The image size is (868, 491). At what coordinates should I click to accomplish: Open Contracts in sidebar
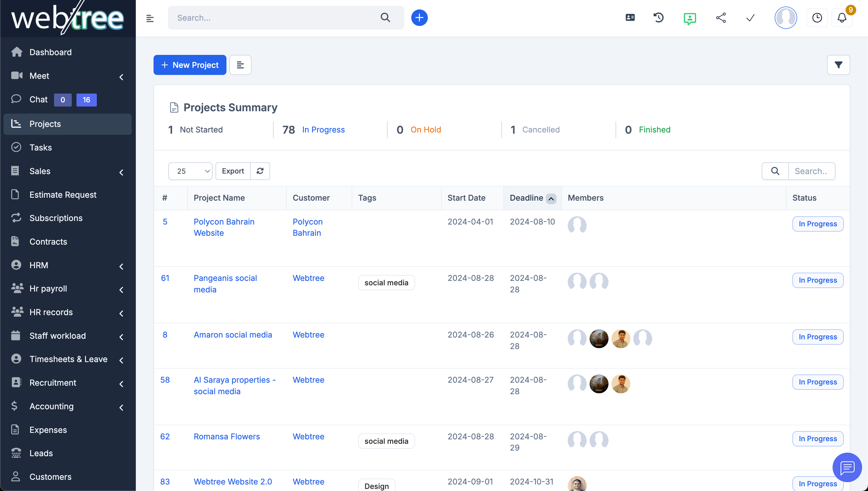[x=68, y=241]
